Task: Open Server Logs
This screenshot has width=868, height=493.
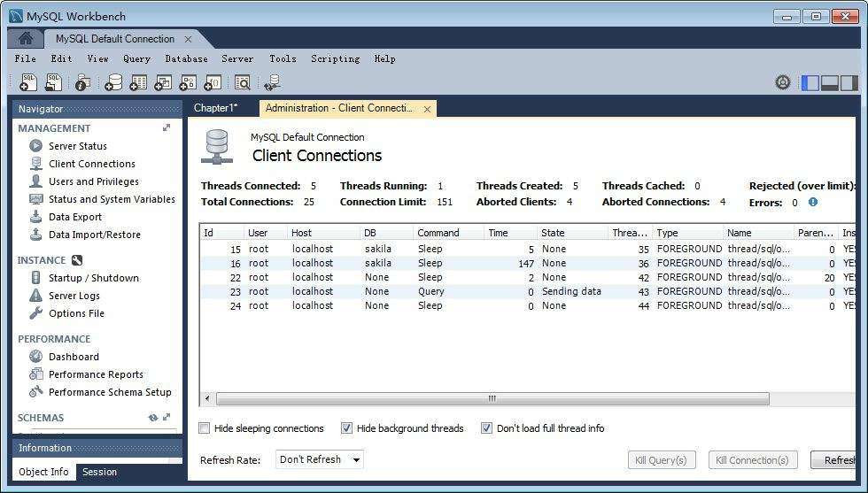Action: 74,296
